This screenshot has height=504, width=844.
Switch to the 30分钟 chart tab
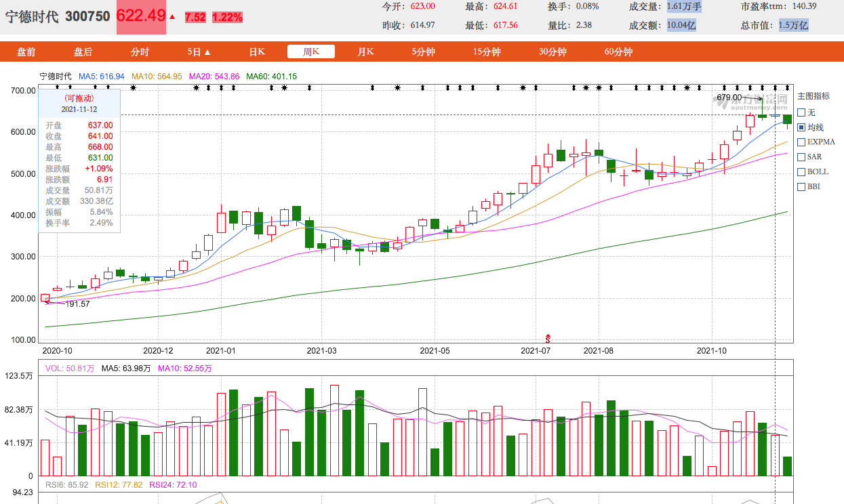tap(552, 52)
